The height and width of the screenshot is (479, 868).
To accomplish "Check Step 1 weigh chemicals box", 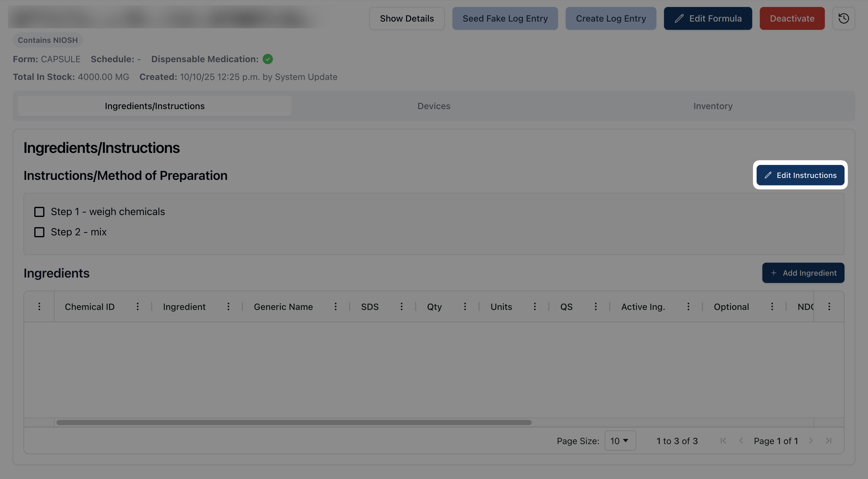I will tap(39, 212).
